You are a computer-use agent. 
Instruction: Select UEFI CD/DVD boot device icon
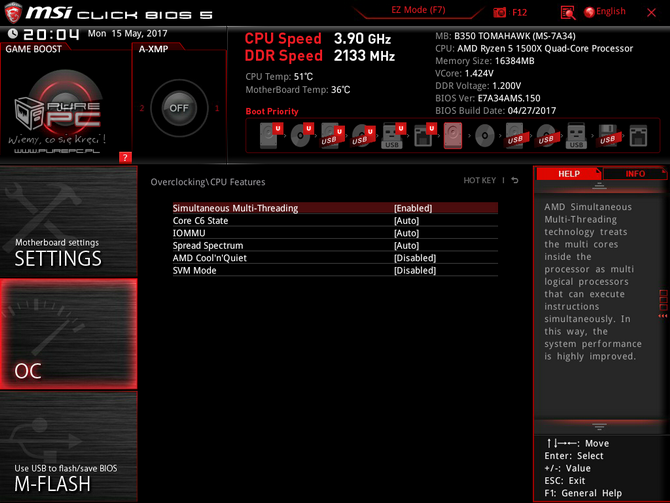click(x=302, y=135)
